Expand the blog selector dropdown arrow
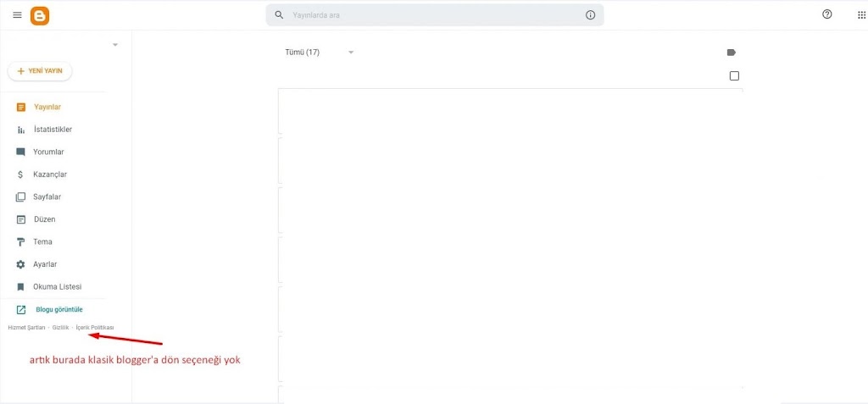This screenshot has width=868, height=404. 115,45
